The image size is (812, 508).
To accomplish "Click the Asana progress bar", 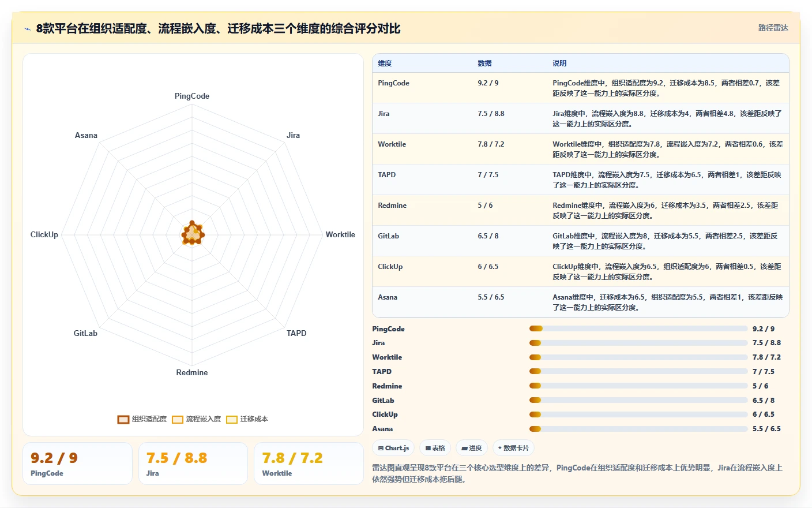I will coord(638,428).
